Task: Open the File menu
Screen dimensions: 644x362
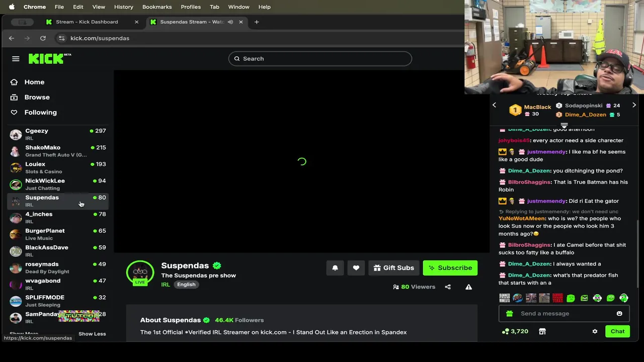Action: pos(59,7)
